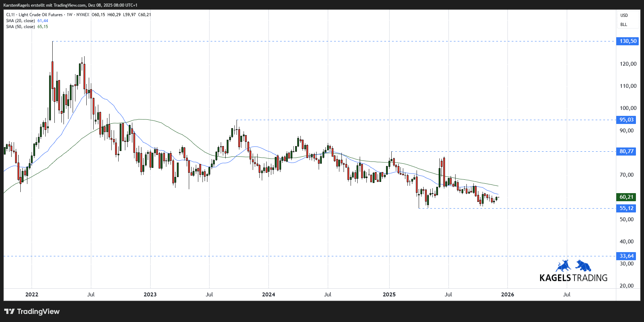The height and width of the screenshot is (322, 644).
Task: Click the bear icon in Kagels Trading logo
Action: click(x=583, y=266)
